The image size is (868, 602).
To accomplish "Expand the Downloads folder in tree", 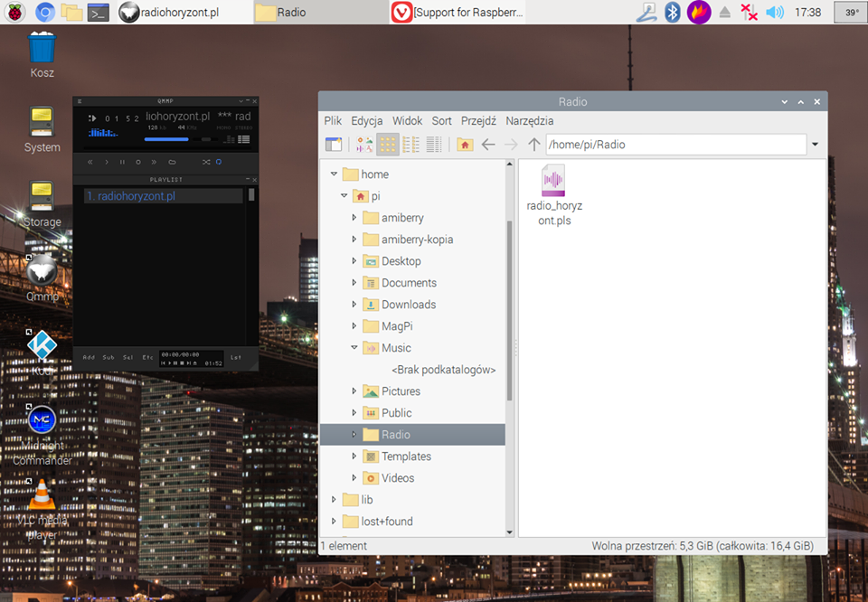I will point(354,305).
